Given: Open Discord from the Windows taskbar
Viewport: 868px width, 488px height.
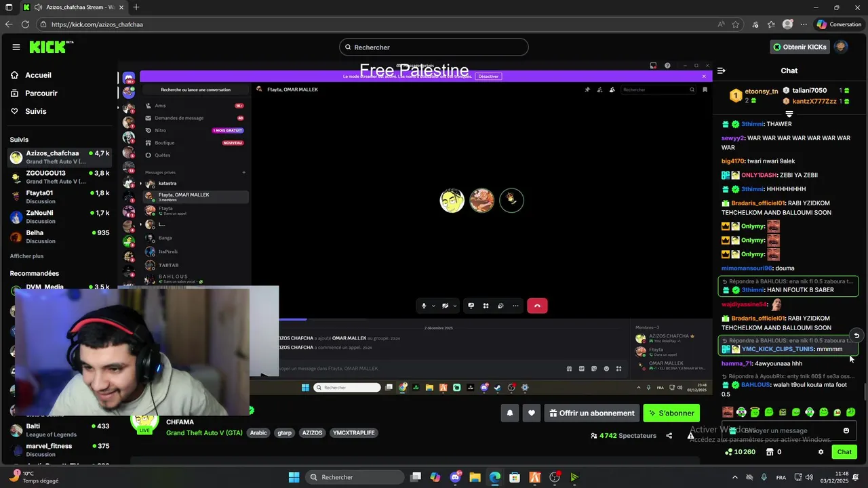Looking at the screenshot, I should pyautogui.click(x=455, y=477).
